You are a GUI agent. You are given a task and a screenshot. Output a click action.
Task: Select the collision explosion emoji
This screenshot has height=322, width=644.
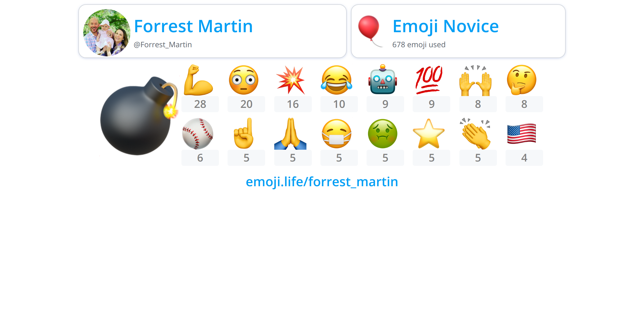[291, 80]
